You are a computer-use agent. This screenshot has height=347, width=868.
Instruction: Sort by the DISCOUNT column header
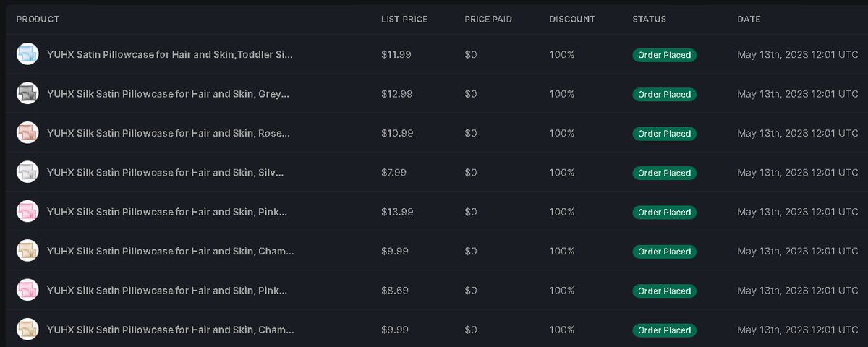point(572,19)
